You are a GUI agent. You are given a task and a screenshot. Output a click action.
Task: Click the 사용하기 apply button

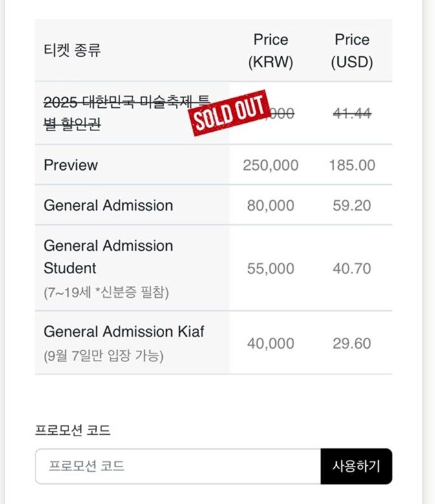[x=356, y=466]
